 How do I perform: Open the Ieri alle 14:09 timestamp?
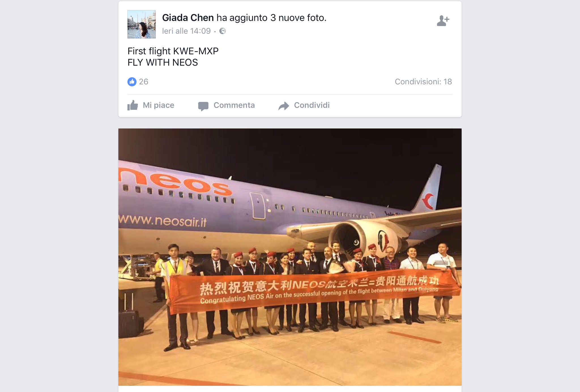(x=186, y=31)
